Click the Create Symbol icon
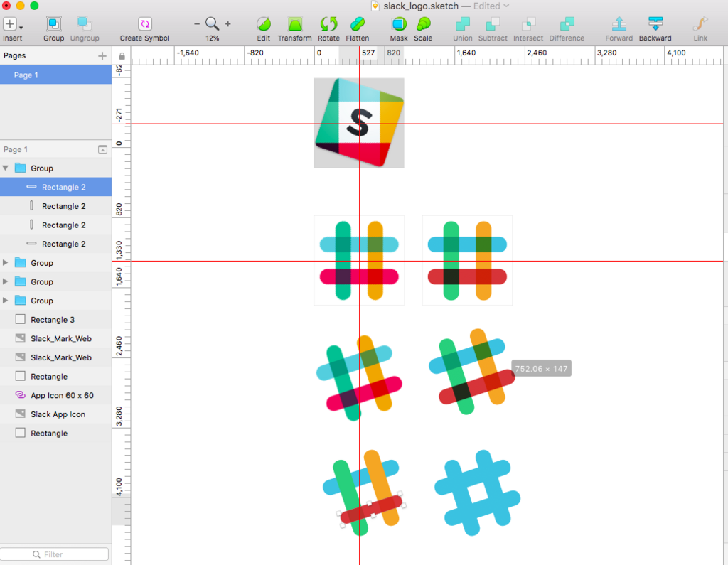Screen dimensions: 728x565 tap(145, 24)
